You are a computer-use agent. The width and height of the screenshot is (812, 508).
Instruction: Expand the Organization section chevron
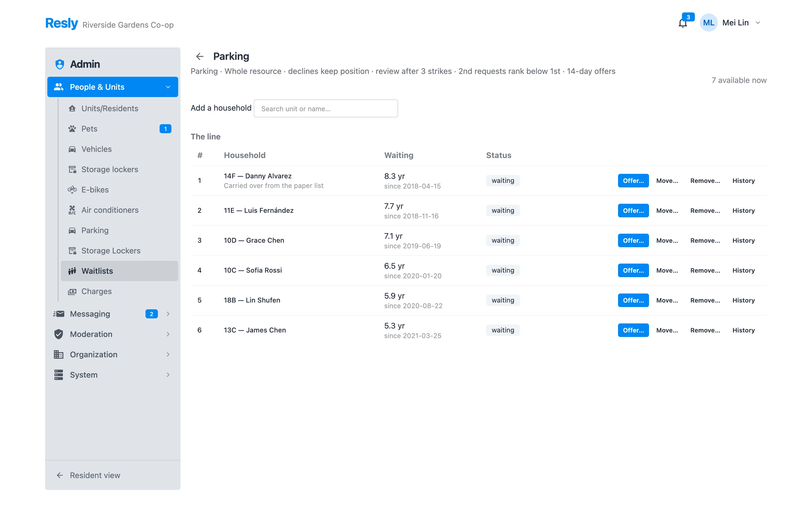(168, 354)
